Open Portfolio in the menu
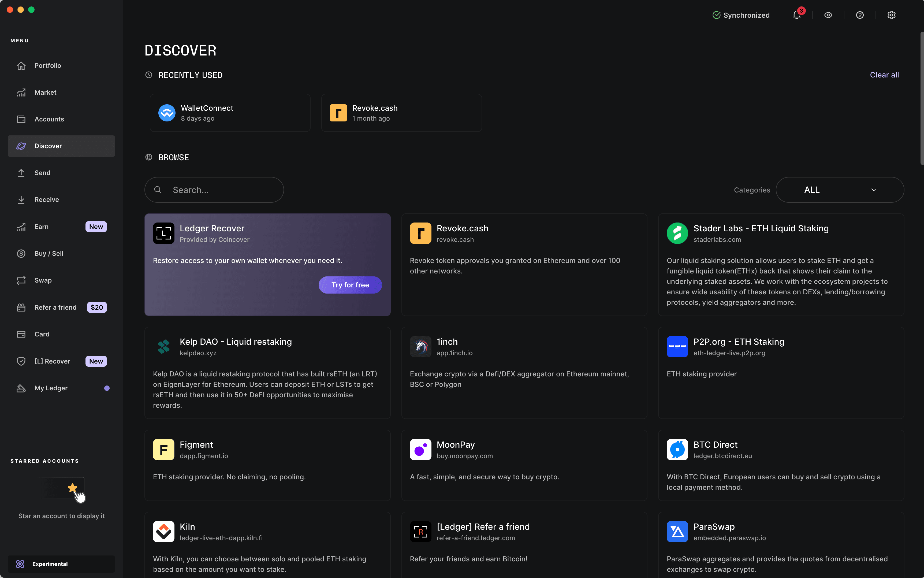Viewport: 924px width, 578px height. pyautogui.click(x=61, y=66)
